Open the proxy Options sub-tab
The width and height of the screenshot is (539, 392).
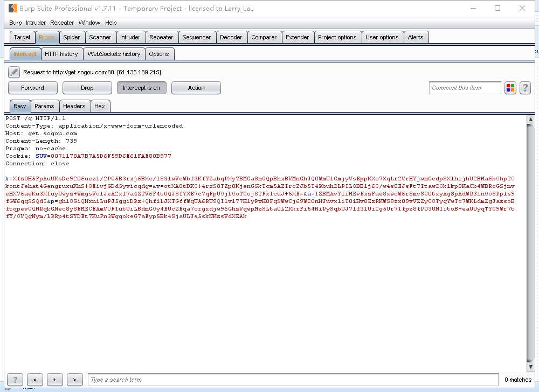(x=159, y=54)
